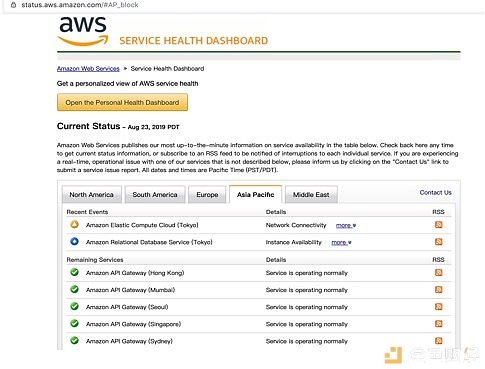Open RSS feed for API Gateway Hong Kong

438,272
